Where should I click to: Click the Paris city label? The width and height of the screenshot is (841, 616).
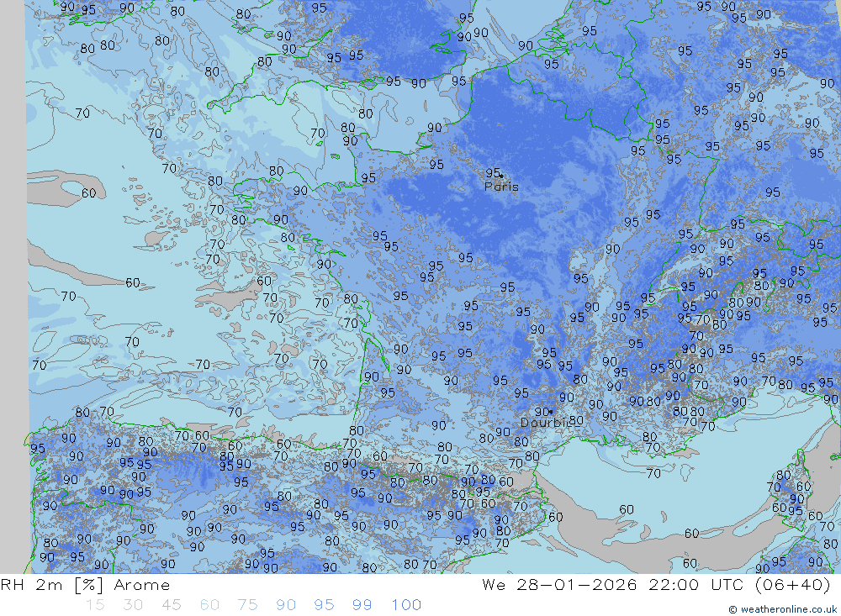click(501, 187)
